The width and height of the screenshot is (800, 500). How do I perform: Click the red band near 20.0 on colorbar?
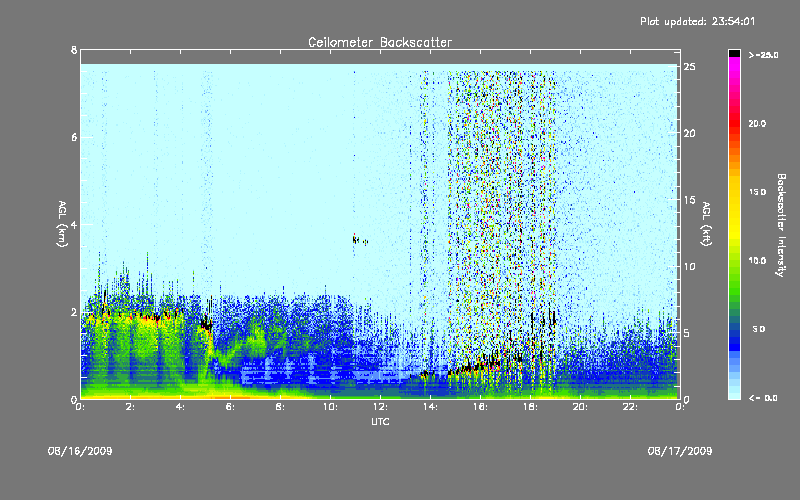pyautogui.click(x=734, y=124)
